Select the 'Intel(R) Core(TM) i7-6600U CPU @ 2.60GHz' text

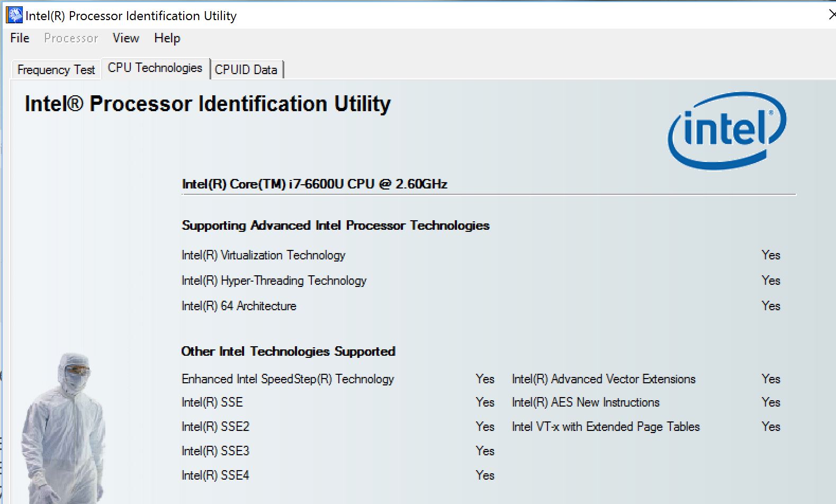314,184
